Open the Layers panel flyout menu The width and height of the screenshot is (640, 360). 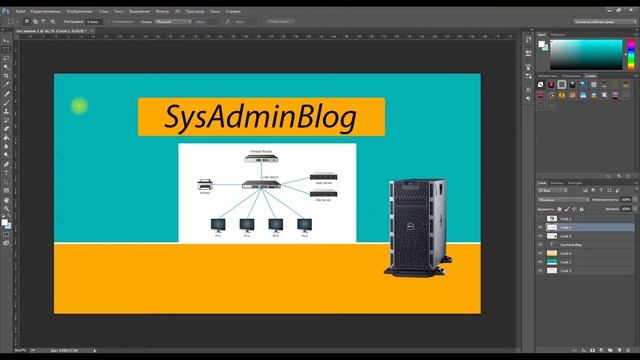click(636, 183)
